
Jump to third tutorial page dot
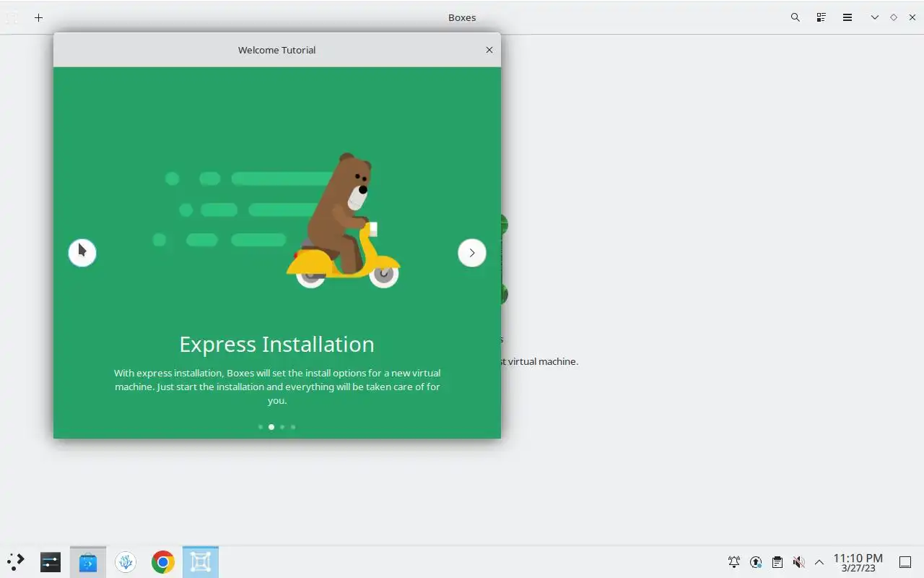click(x=282, y=427)
